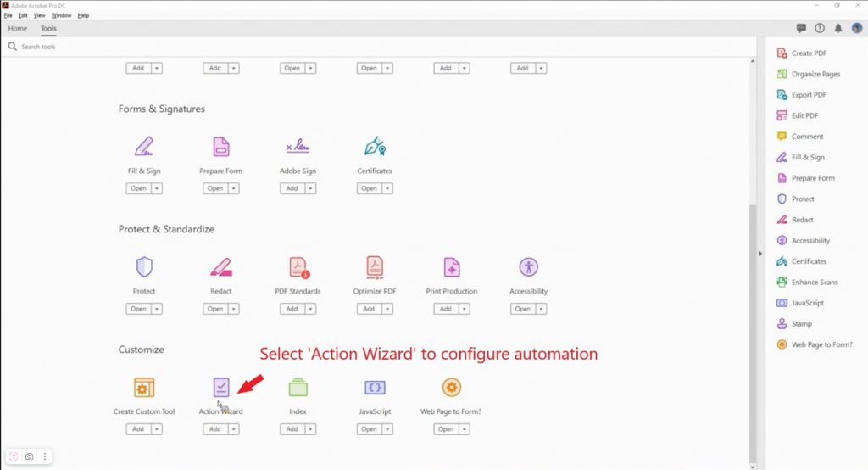This screenshot has width=868, height=470.
Task: Switch to the Tools tab
Action: click(48, 28)
